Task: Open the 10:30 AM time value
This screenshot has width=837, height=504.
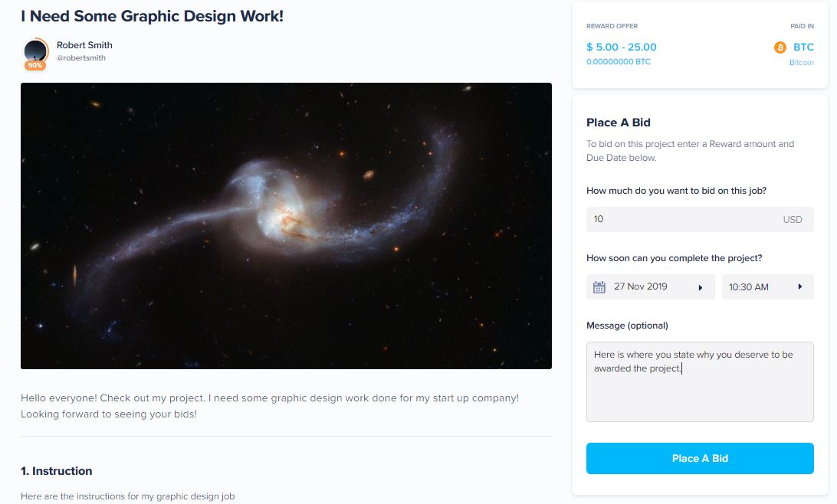Action: (x=749, y=287)
